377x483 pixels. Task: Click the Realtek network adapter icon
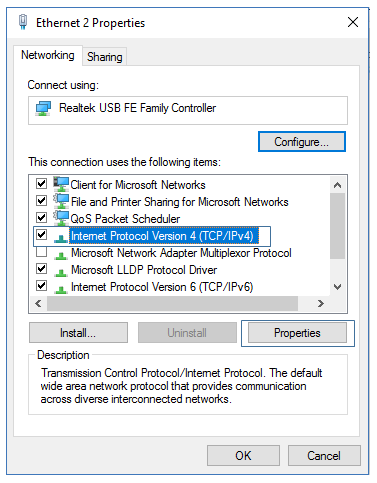coord(43,109)
